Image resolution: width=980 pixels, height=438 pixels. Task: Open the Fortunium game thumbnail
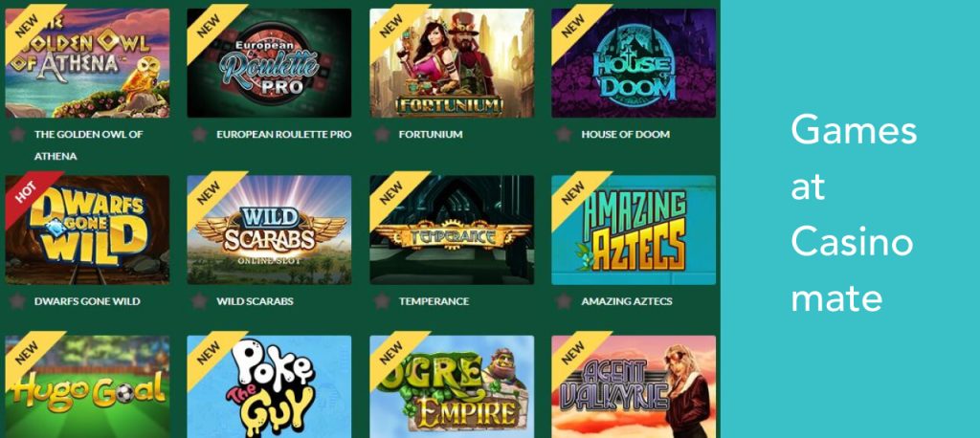click(x=452, y=62)
